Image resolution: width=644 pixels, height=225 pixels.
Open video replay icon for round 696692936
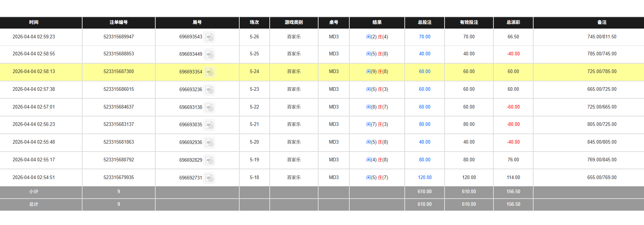pos(209,143)
